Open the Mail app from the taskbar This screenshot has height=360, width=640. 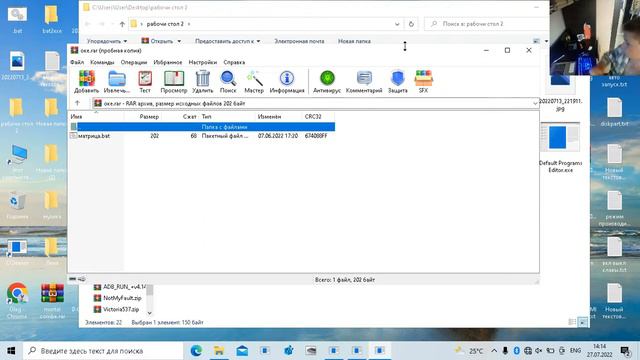[242, 351]
